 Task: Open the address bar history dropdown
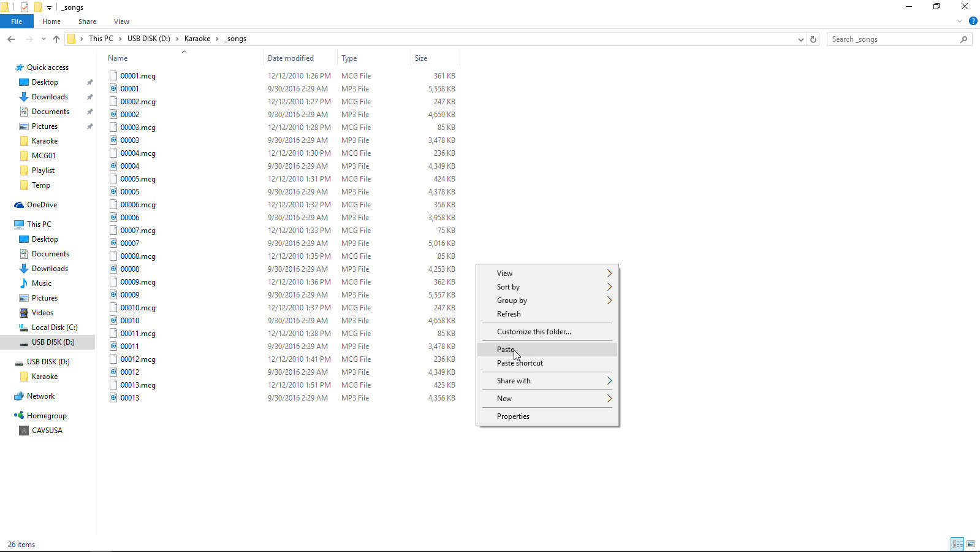coord(801,39)
